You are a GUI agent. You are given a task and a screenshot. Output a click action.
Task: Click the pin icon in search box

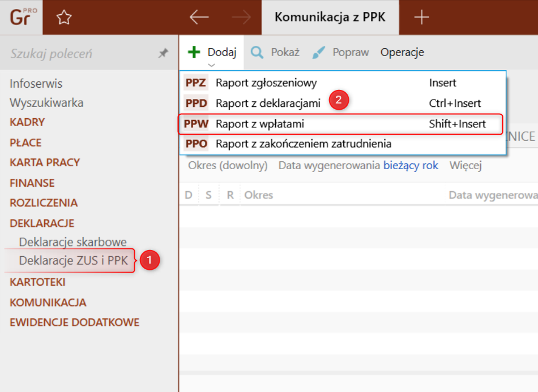163,53
